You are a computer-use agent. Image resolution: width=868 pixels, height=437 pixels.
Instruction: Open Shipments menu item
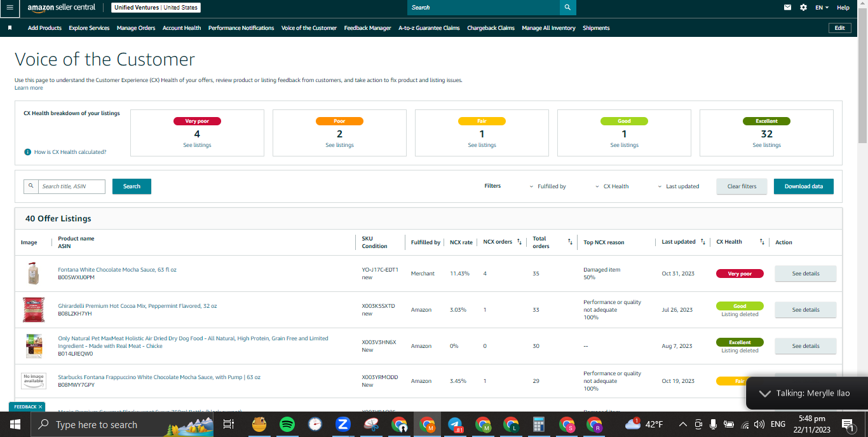click(x=596, y=28)
